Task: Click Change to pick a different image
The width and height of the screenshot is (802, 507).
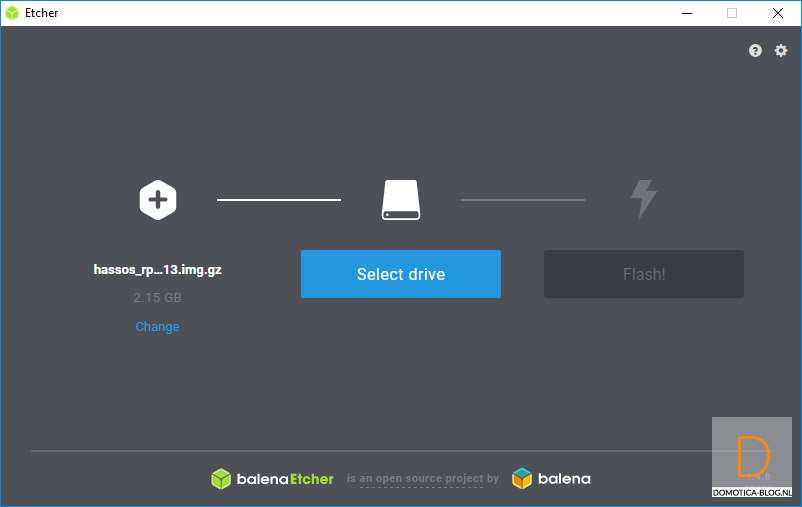Action: pos(157,327)
